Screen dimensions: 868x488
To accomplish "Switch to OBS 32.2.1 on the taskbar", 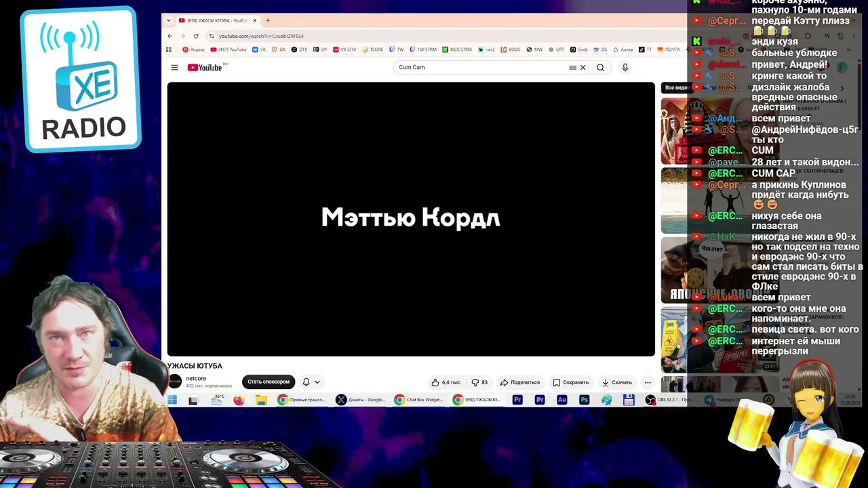I will coord(670,400).
